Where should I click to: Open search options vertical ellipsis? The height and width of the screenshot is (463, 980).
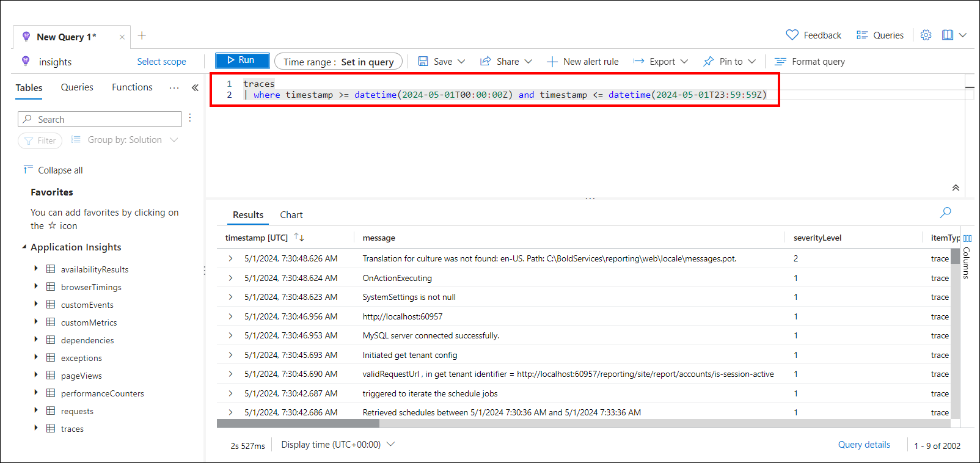click(x=190, y=117)
